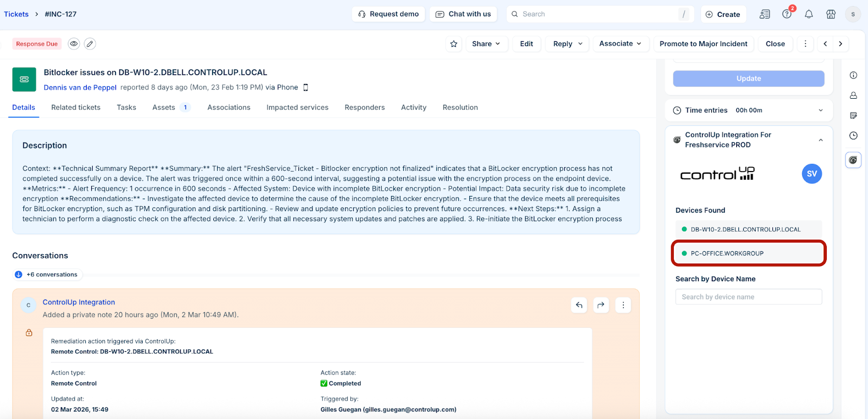Click the ticket title Bitlocker issues
Viewport: 868px width, 419px height.
155,72
